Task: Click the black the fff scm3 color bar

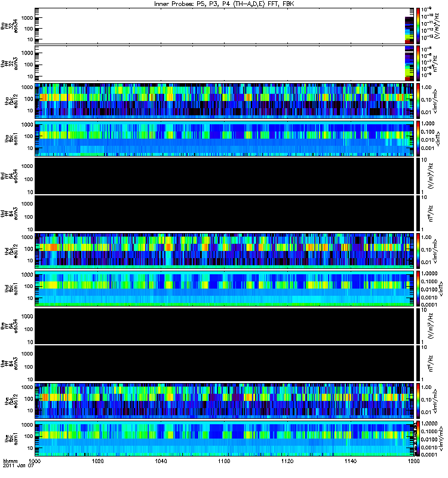Action: (418, 363)
